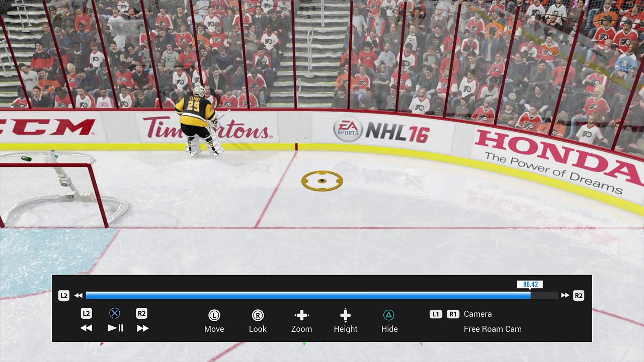Click the Camera label
This screenshot has height=362, width=644.
pos(478,314)
